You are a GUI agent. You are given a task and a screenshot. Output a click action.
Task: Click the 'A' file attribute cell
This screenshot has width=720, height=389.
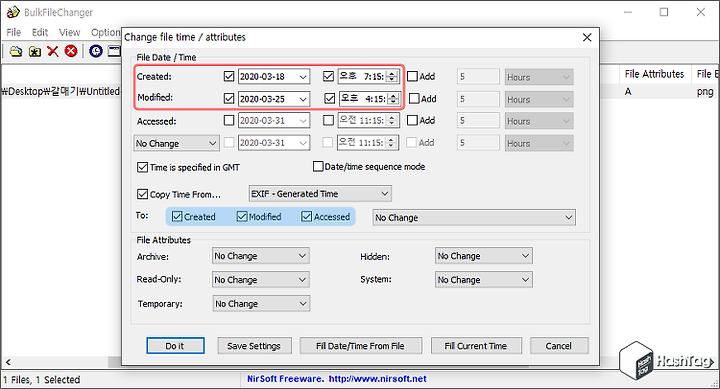pos(628,91)
